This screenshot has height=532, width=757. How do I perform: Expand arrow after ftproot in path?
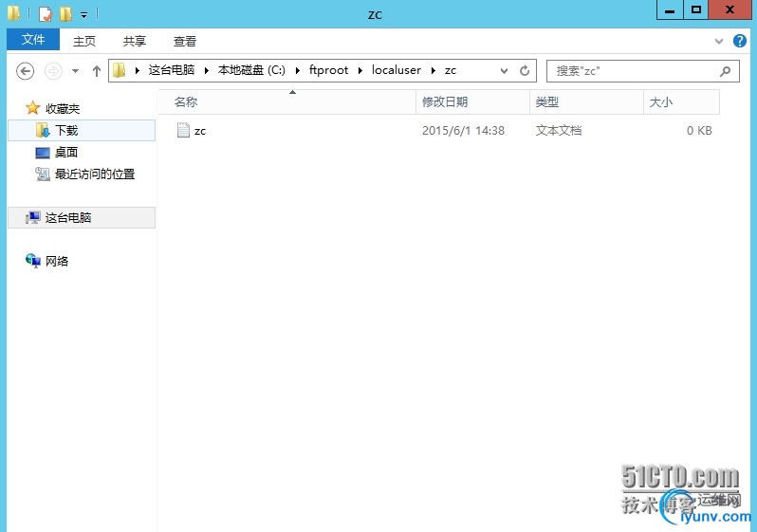coord(360,71)
